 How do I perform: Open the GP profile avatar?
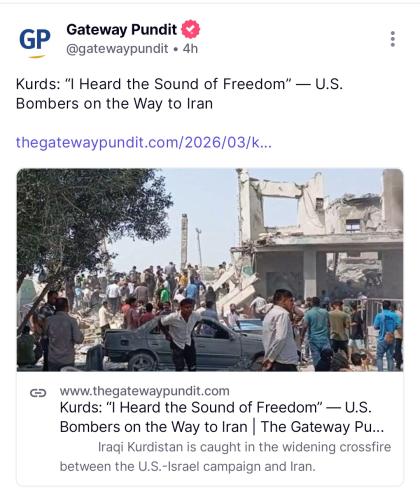tap(35, 39)
